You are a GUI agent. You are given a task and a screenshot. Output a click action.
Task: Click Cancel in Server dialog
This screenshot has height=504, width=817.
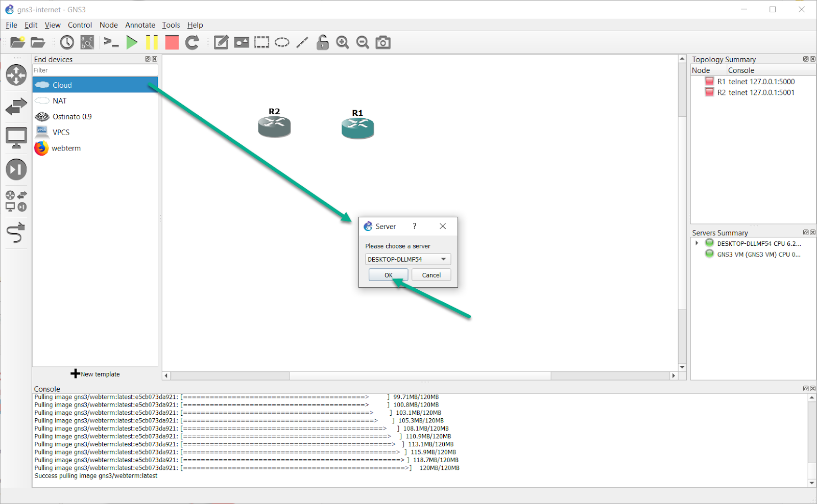point(431,275)
